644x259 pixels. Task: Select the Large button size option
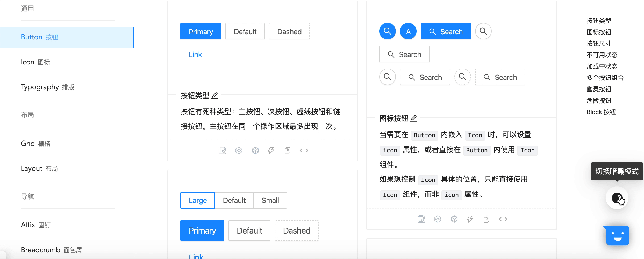coord(197,200)
